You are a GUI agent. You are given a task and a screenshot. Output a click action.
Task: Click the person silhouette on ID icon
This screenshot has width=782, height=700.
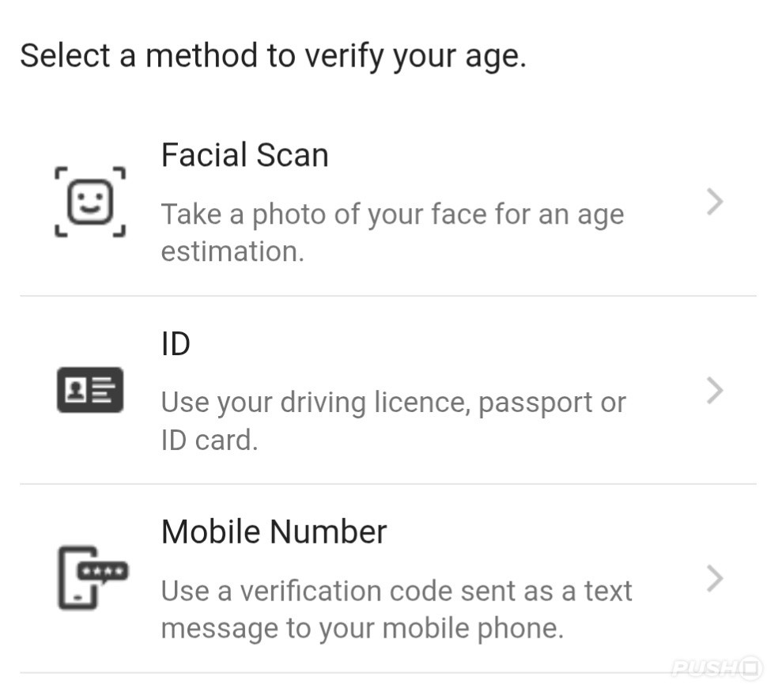(x=75, y=389)
